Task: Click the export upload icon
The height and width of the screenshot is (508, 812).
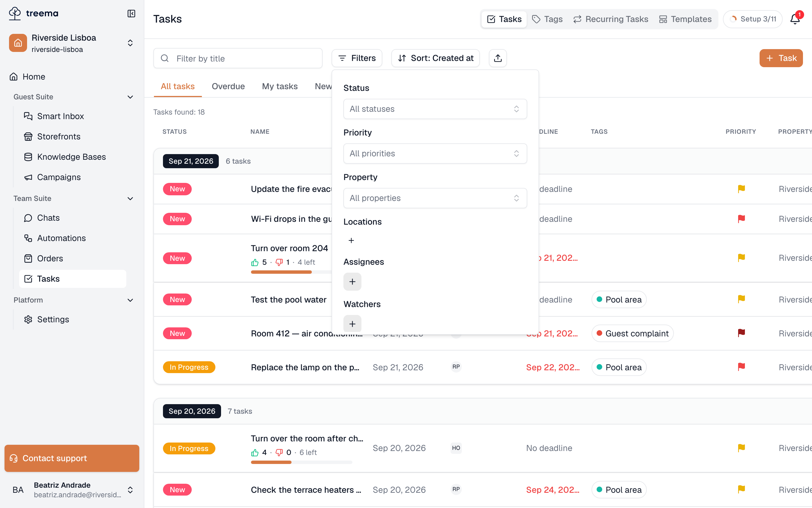Action: [x=498, y=58]
